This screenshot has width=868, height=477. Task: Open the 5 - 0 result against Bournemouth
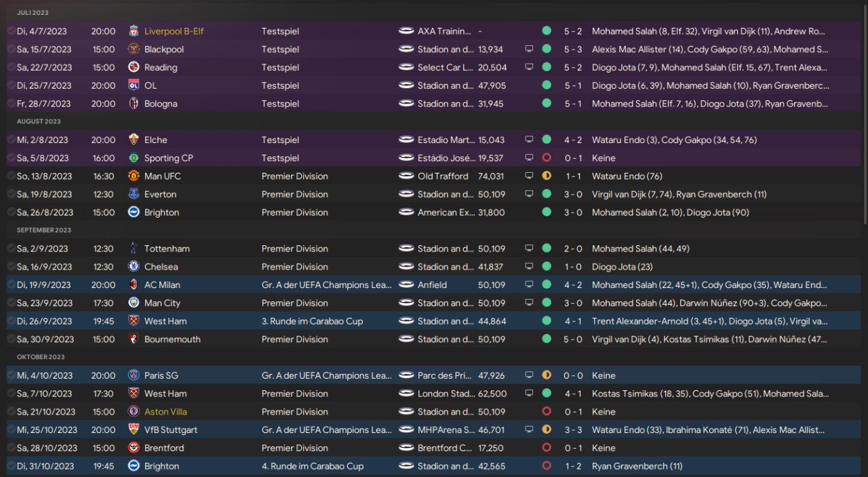[572, 339]
